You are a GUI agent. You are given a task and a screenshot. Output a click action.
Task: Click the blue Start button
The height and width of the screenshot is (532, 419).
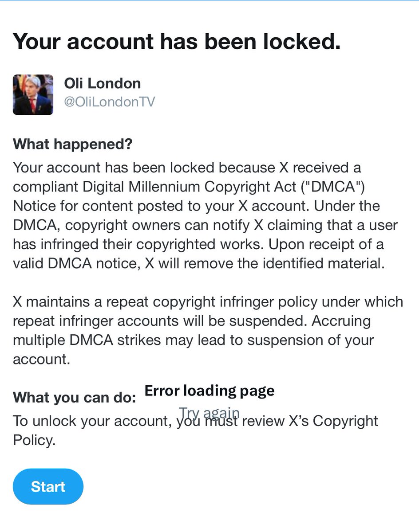point(48,486)
